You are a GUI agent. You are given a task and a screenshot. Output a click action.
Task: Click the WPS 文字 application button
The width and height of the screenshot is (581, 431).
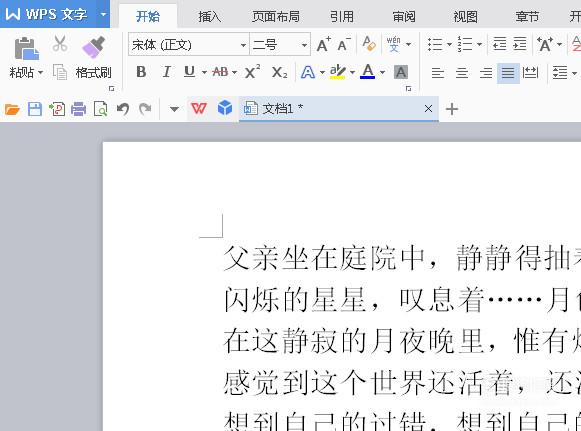click(48, 14)
